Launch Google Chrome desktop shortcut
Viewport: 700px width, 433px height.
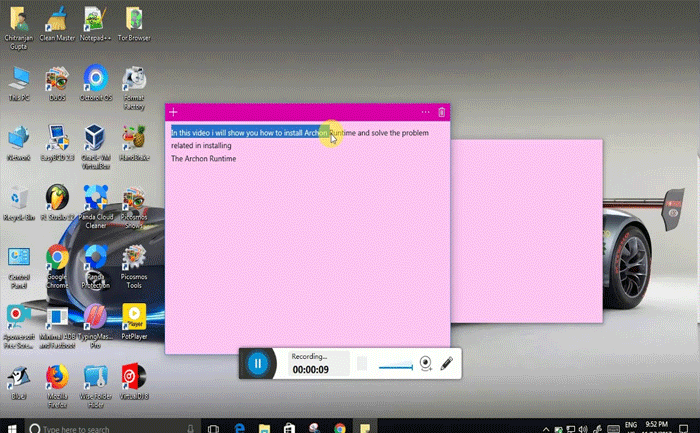click(57, 267)
